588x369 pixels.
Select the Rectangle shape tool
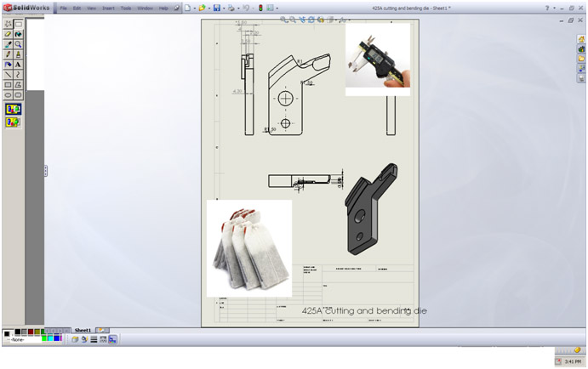tap(8, 85)
